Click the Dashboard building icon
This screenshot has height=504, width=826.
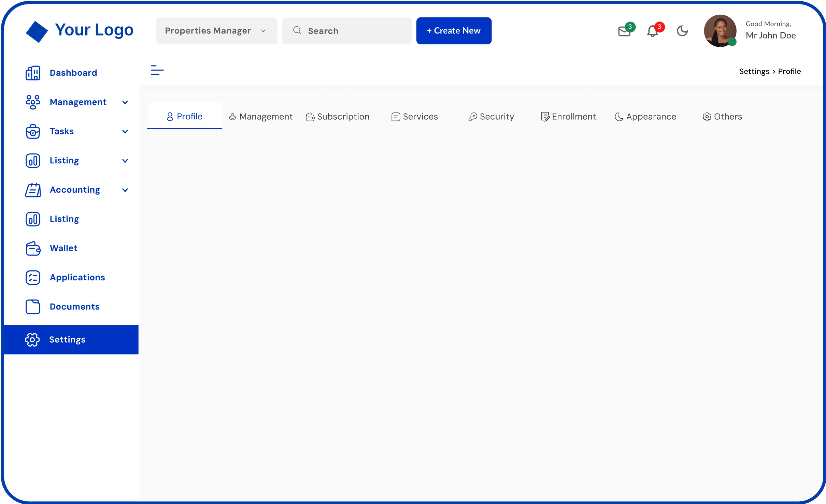(x=33, y=73)
